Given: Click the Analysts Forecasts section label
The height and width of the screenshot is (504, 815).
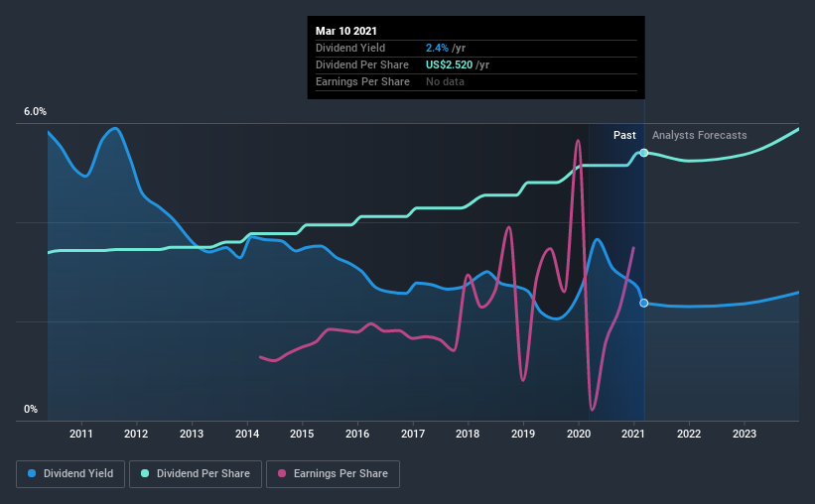Looking at the screenshot, I should (x=699, y=135).
